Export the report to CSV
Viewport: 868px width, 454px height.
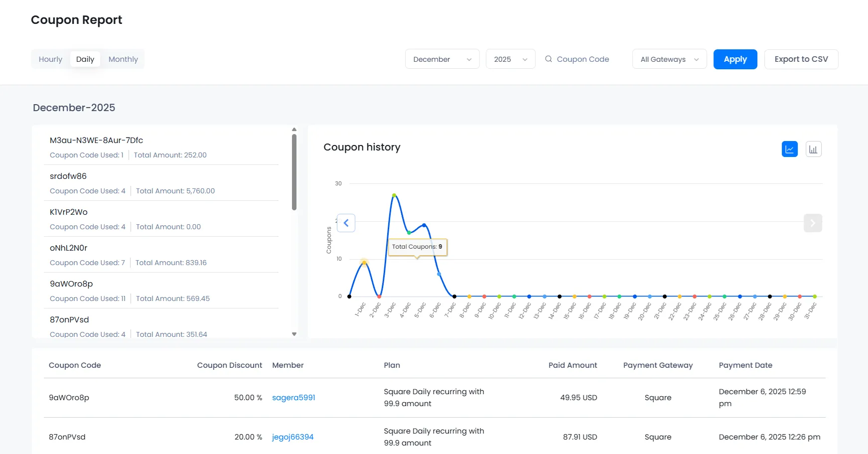(801, 59)
